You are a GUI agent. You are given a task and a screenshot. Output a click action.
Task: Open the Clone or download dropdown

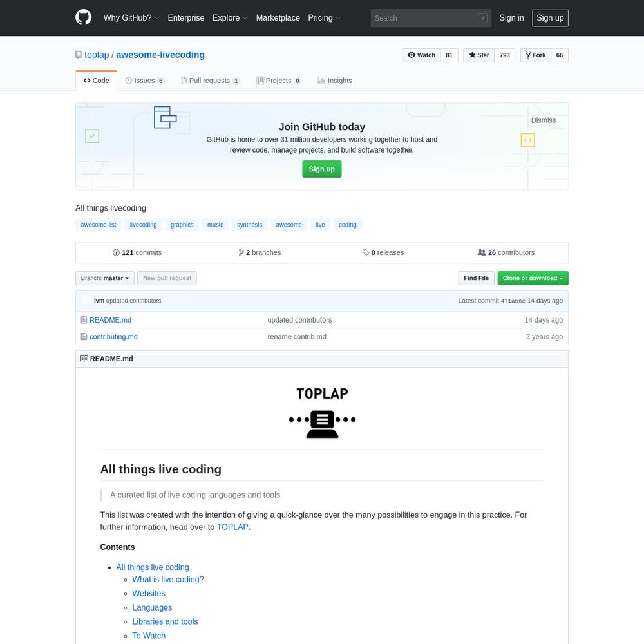tap(533, 278)
